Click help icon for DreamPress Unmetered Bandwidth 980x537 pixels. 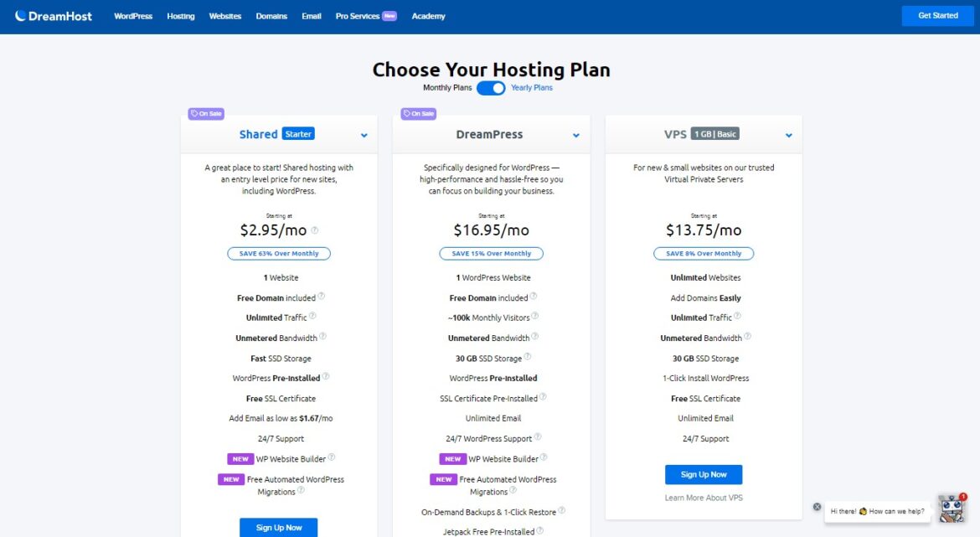point(535,336)
